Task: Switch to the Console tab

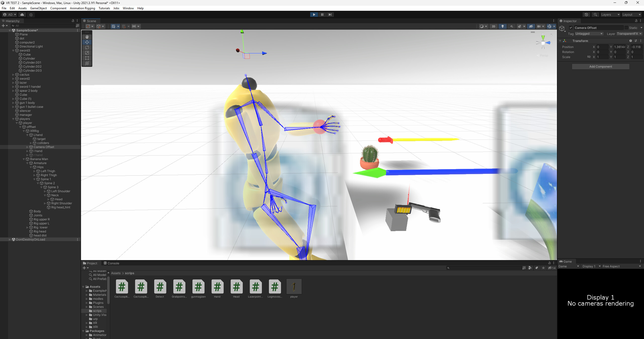Action: pyautogui.click(x=113, y=263)
